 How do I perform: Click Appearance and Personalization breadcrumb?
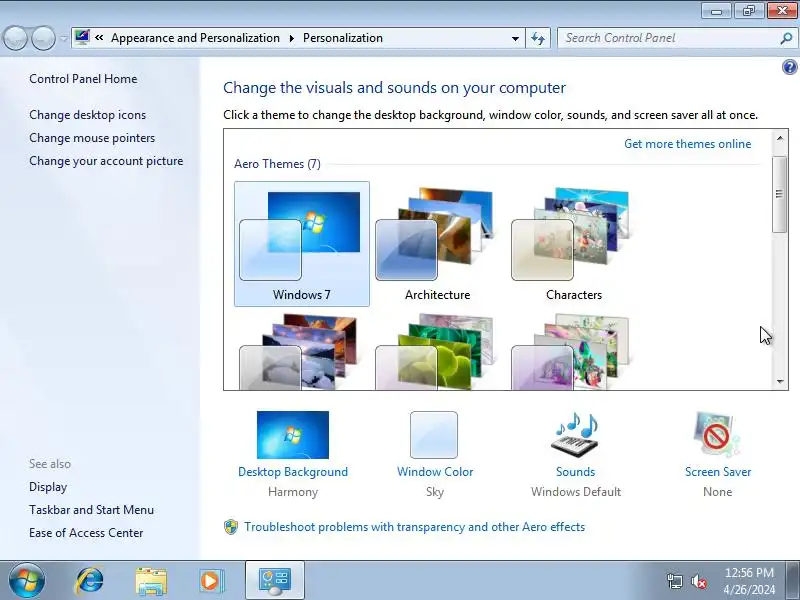[x=195, y=38]
